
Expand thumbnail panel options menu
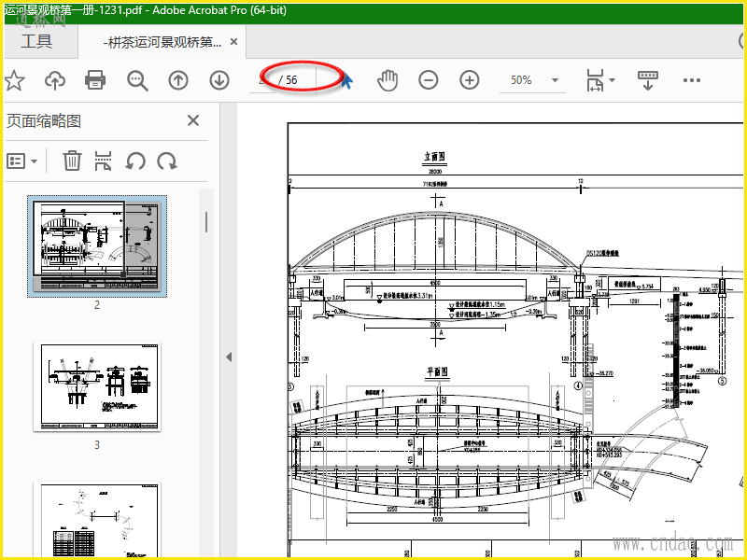22,161
